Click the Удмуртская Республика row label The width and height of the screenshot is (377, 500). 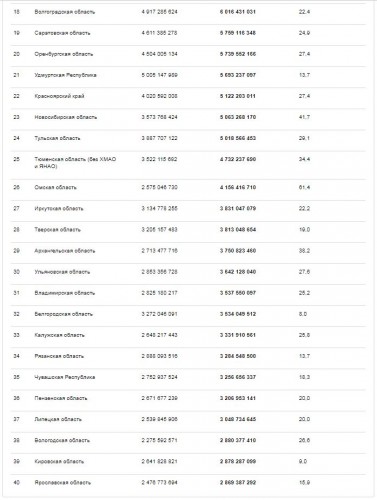click(x=65, y=75)
